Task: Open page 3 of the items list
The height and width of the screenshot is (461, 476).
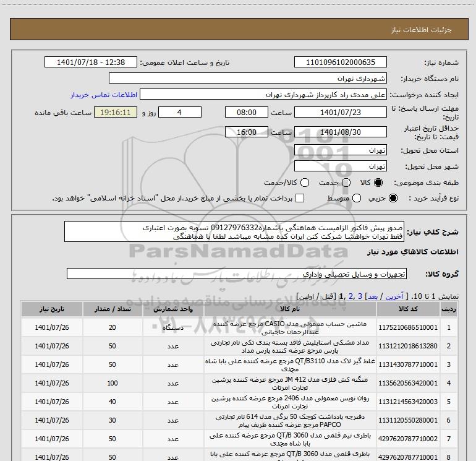Action: point(360,296)
